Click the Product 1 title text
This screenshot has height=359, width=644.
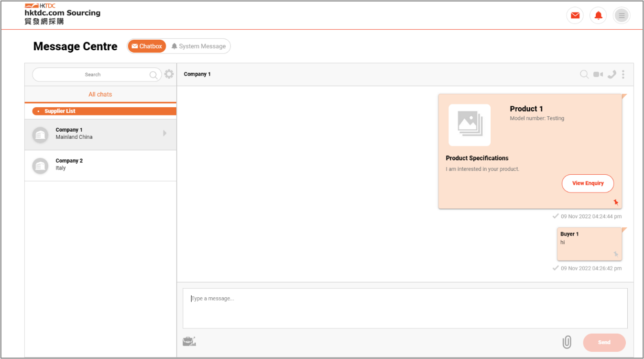click(x=526, y=109)
